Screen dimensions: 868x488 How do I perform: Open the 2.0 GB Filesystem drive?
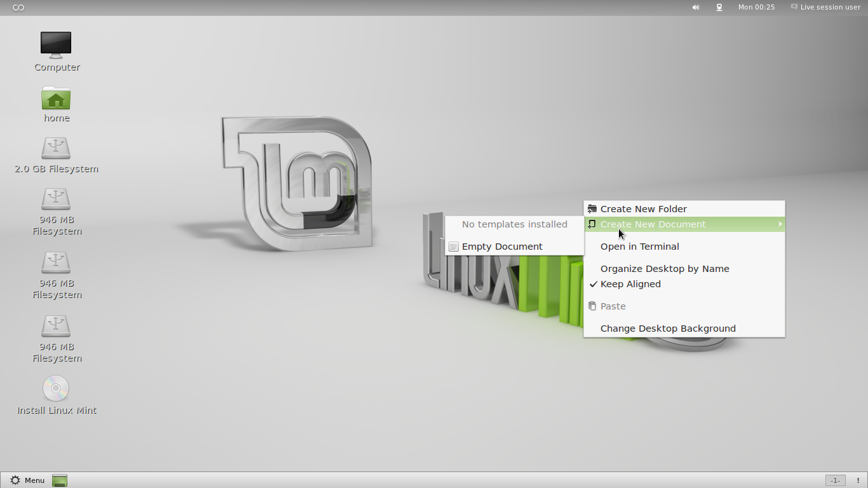pyautogui.click(x=56, y=149)
